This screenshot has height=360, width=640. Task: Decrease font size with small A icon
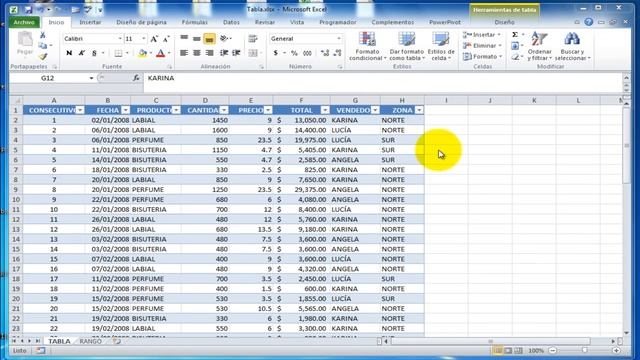[x=166, y=39]
